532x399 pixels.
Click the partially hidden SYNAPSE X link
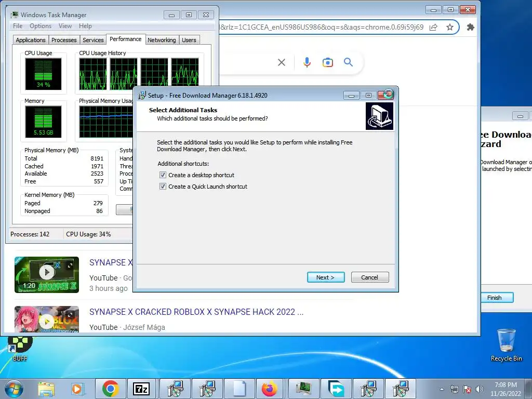111,262
